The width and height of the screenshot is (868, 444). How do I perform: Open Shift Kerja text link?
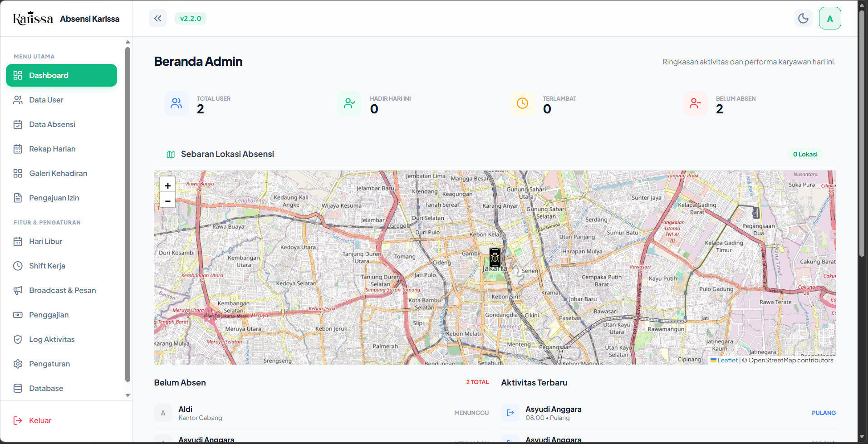(x=47, y=266)
